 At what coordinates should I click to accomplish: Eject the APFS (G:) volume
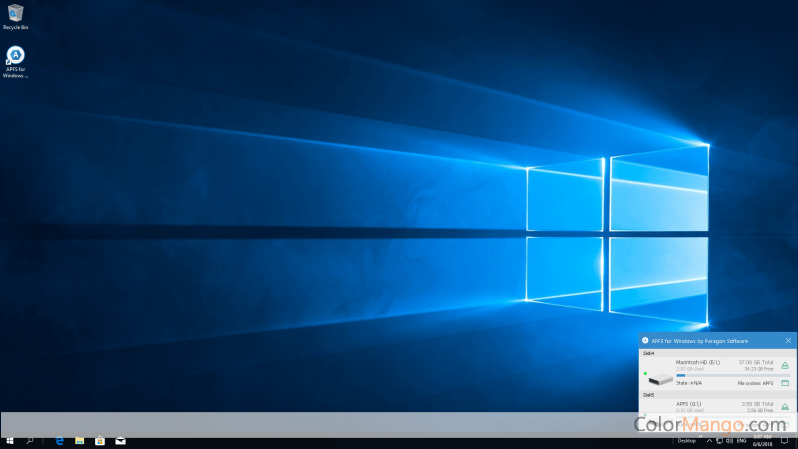[785, 405]
